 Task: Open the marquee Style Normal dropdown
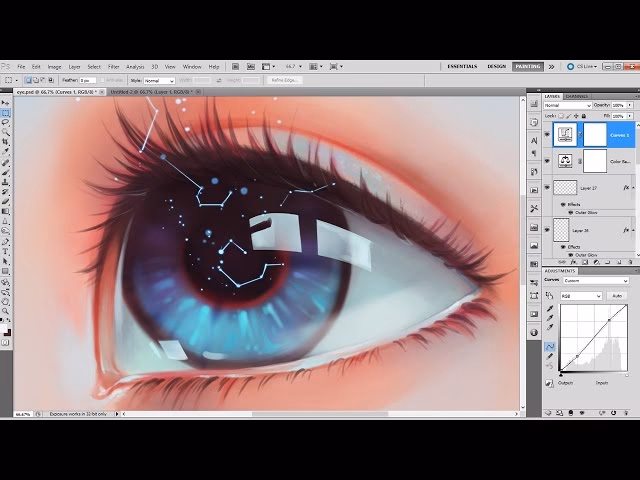tap(159, 80)
